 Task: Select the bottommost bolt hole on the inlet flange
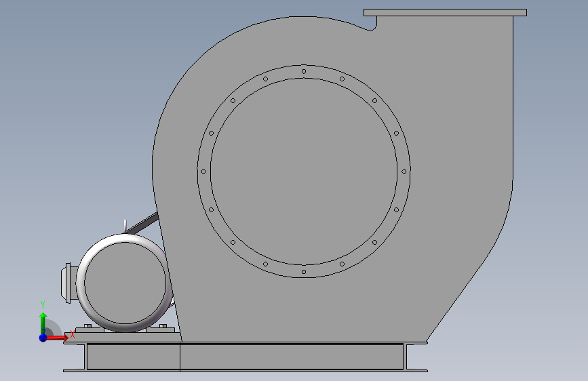tap(304, 272)
